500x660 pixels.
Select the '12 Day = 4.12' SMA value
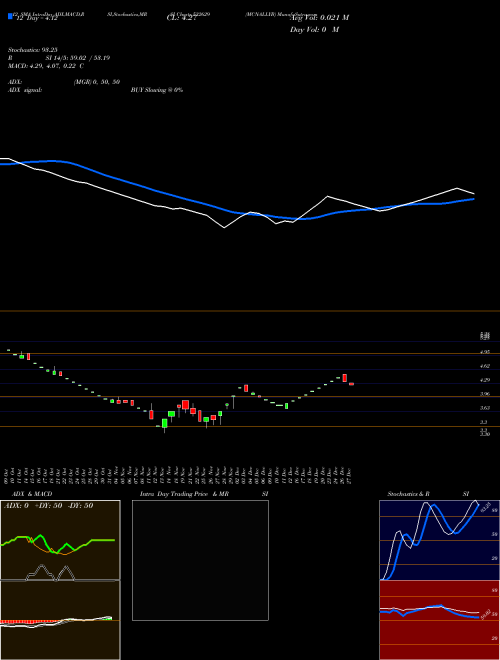pos(36,19)
